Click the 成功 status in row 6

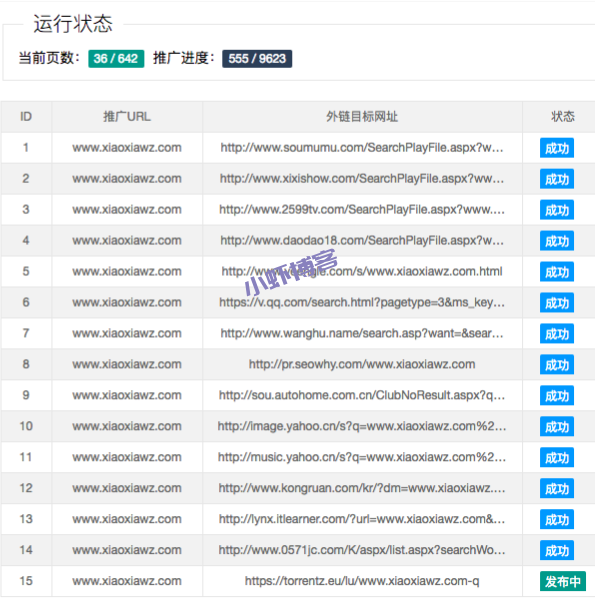(557, 303)
